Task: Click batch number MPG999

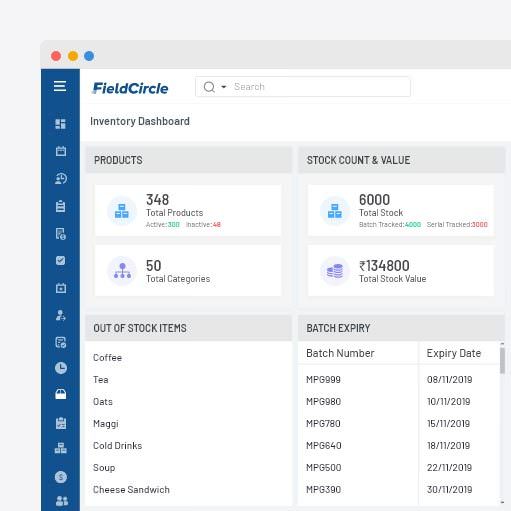Action: [323, 380]
